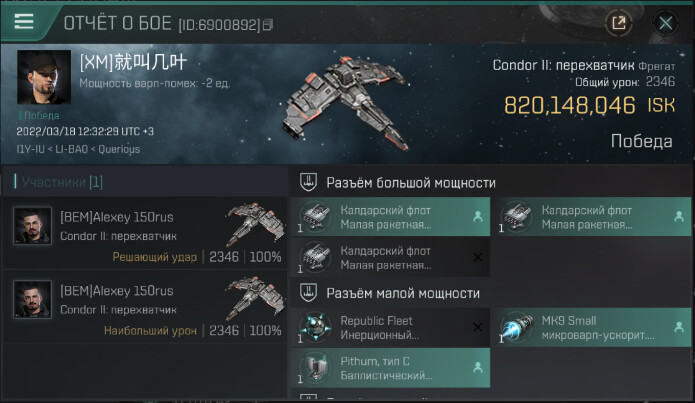
Task: Click the high power slot section icon
Action: click(308, 182)
